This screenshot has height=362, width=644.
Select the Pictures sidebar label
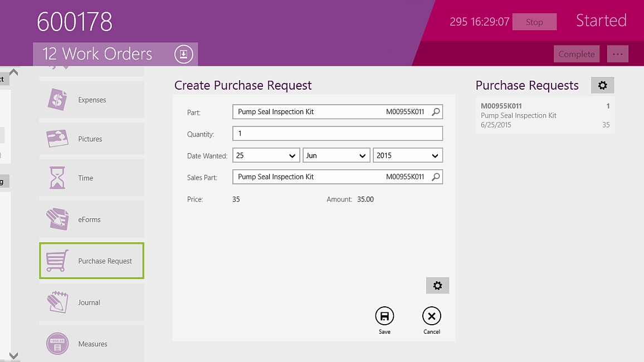click(90, 139)
